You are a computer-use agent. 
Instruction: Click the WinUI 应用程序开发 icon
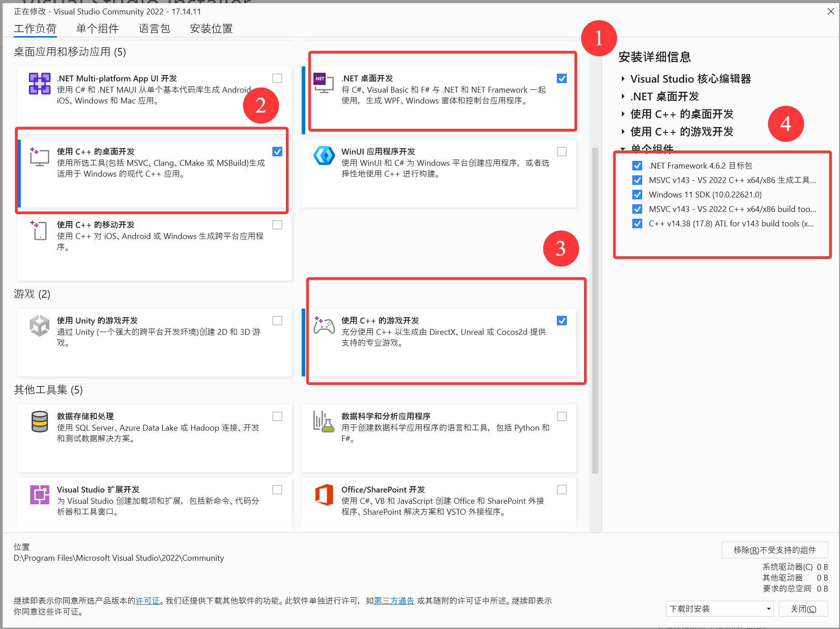pyautogui.click(x=324, y=156)
